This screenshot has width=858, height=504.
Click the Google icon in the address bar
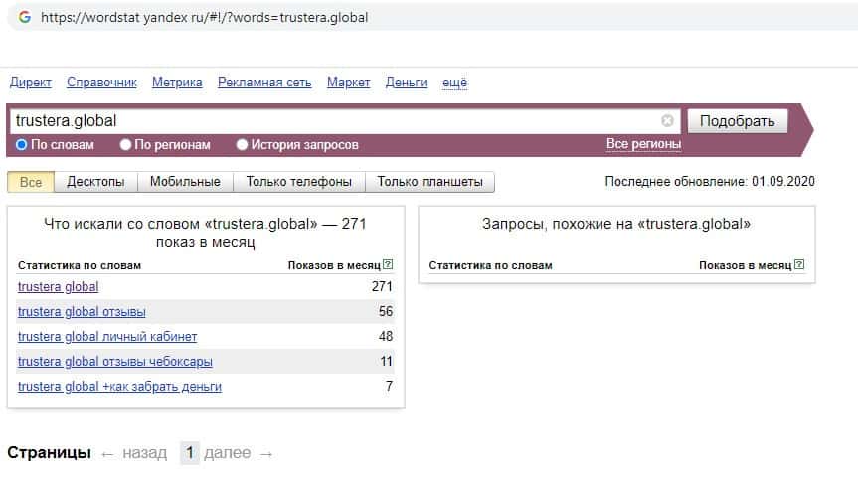tap(25, 17)
